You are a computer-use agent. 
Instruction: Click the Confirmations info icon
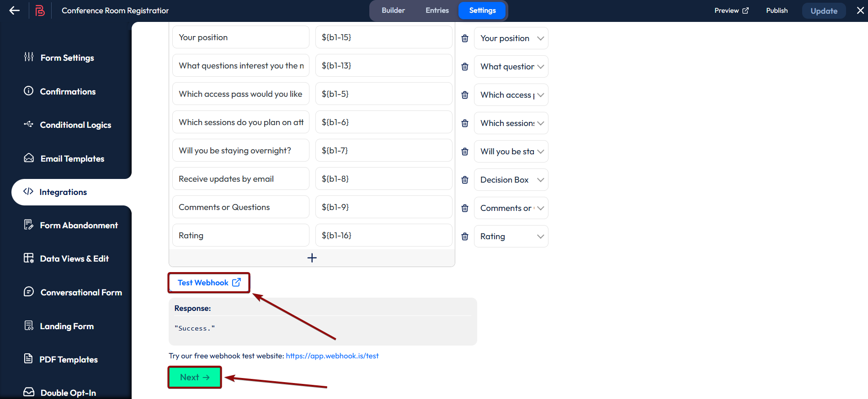pyautogui.click(x=29, y=91)
